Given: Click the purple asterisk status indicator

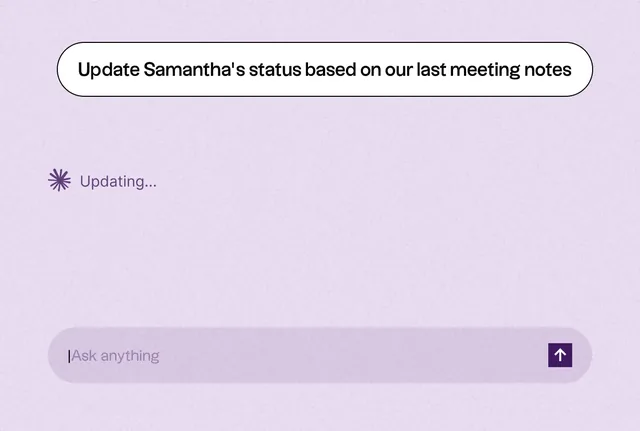Looking at the screenshot, I should point(59,180).
